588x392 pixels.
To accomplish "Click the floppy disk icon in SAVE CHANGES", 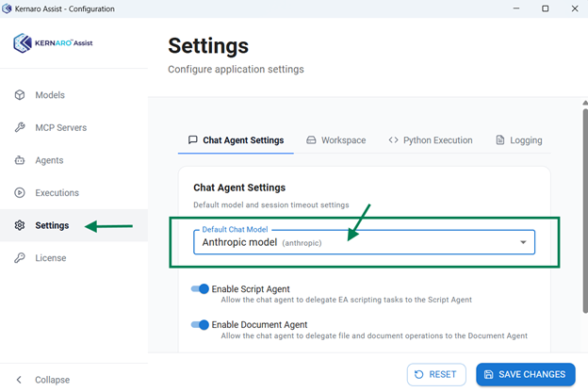I will tap(488, 374).
